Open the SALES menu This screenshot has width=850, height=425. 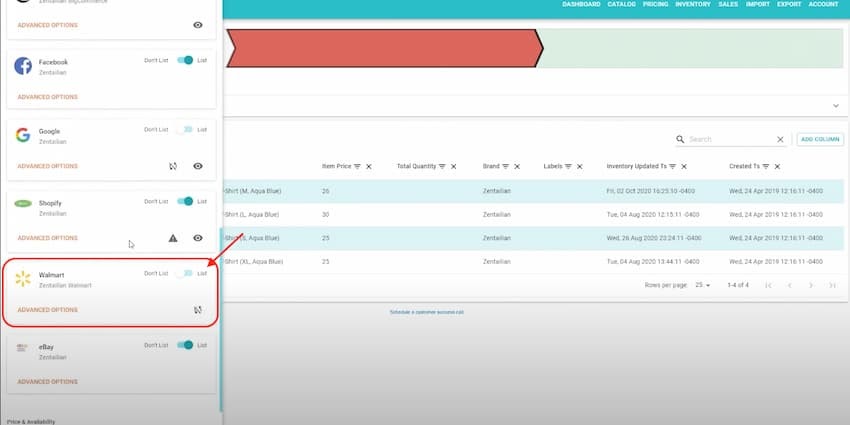(x=728, y=4)
